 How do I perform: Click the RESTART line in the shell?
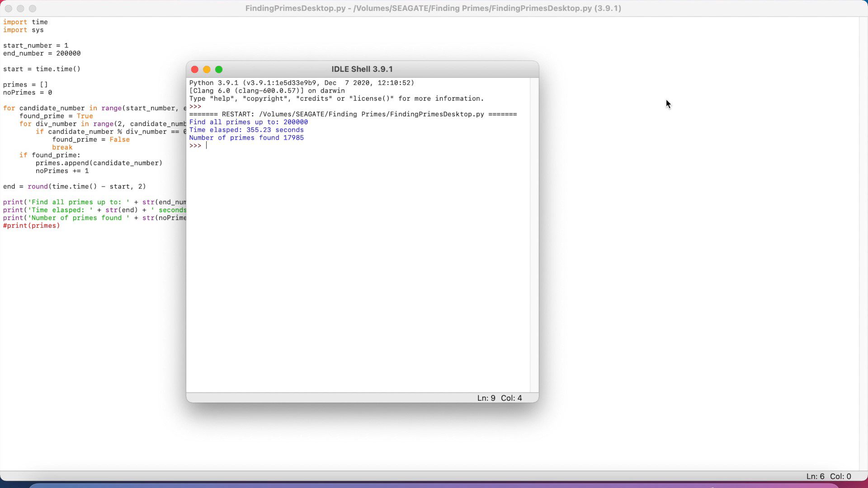point(353,114)
